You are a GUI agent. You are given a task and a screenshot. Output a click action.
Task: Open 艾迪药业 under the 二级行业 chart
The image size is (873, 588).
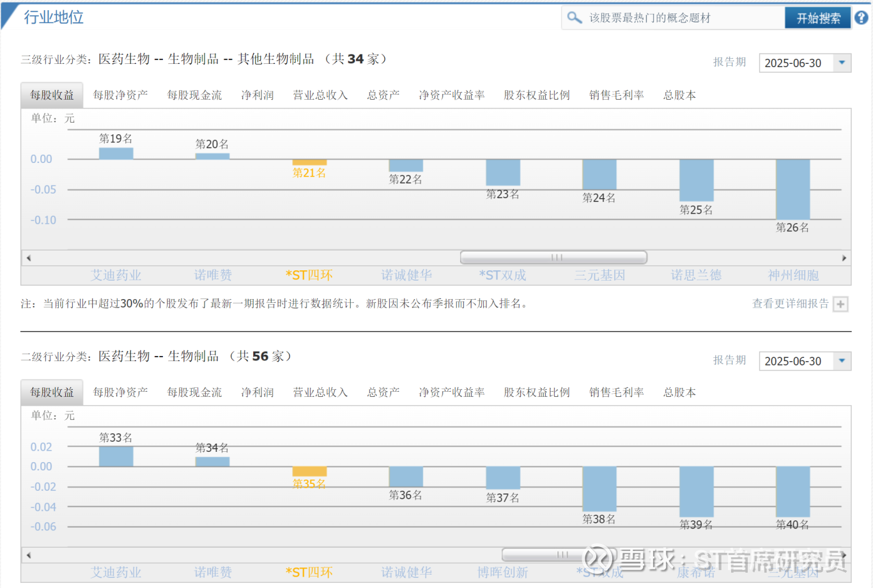(x=116, y=573)
